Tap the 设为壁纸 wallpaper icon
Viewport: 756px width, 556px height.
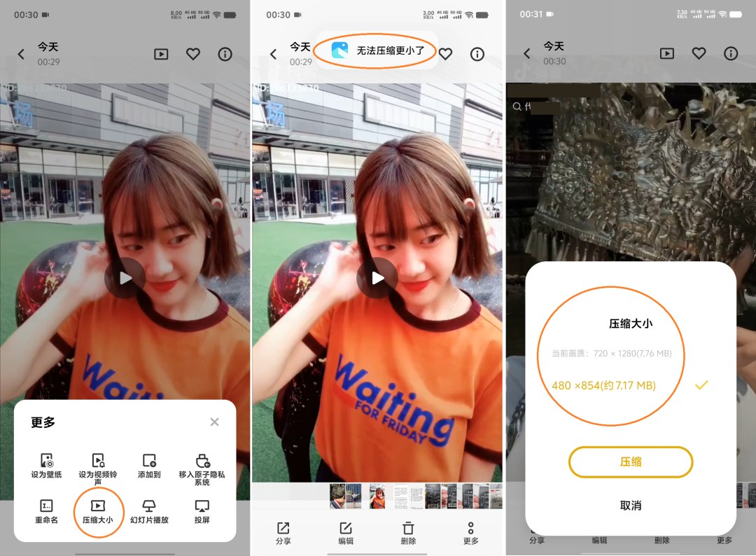click(x=46, y=461)
